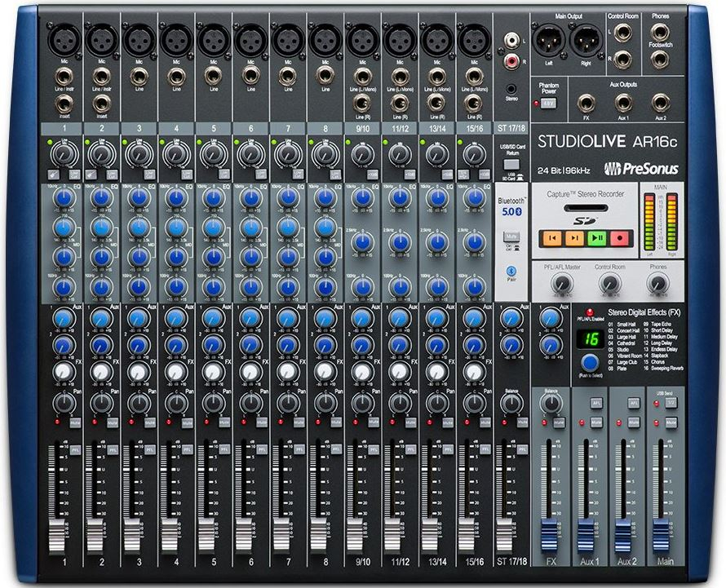Mute channel 5
The image size is (726, 588).
pos(224,422)
